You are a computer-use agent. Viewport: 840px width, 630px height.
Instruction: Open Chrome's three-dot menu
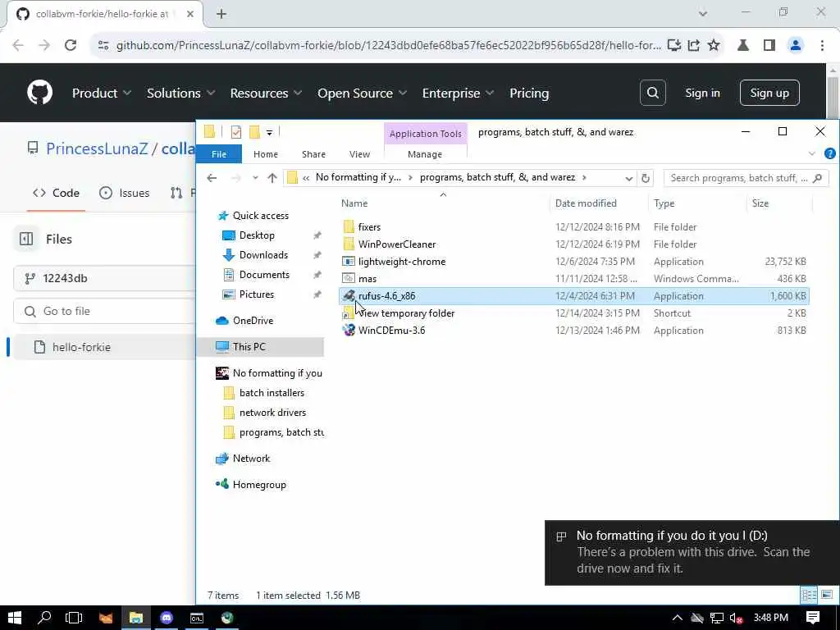click(x=822, y=45)
